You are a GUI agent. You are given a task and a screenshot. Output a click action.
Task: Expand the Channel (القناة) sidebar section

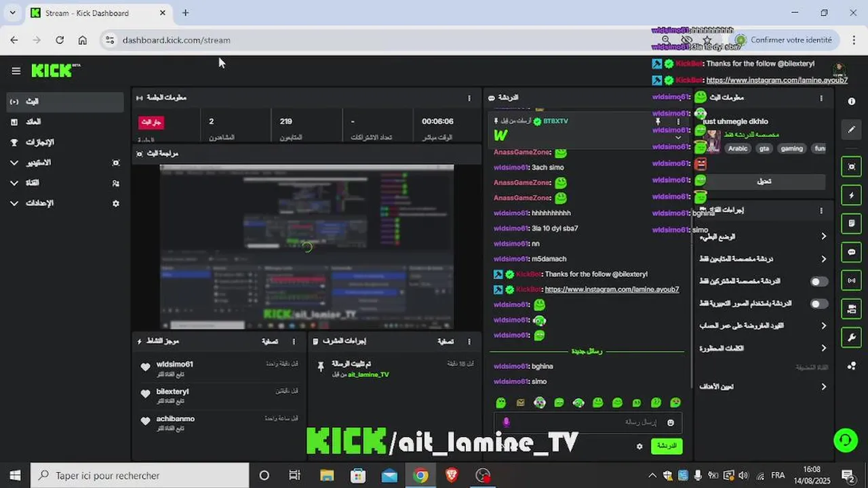[65, 183]
